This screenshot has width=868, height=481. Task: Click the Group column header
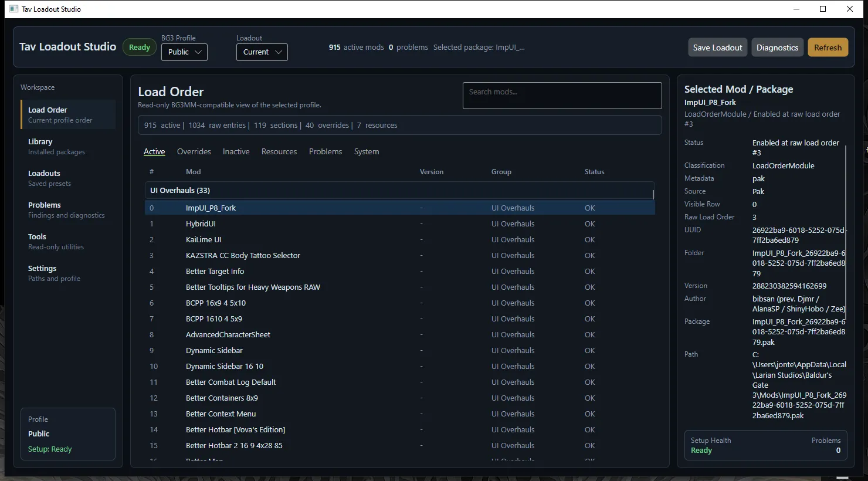click(501, 172)
